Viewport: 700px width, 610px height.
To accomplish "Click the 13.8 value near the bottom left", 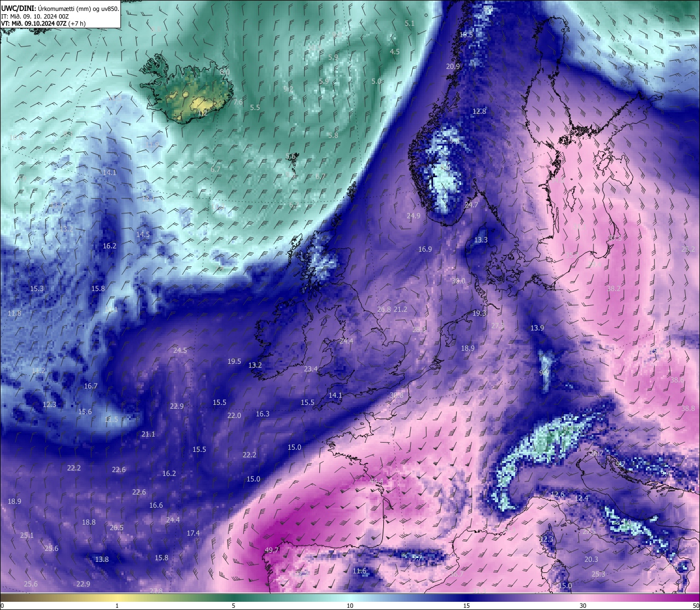I will (x=102, y=559).
